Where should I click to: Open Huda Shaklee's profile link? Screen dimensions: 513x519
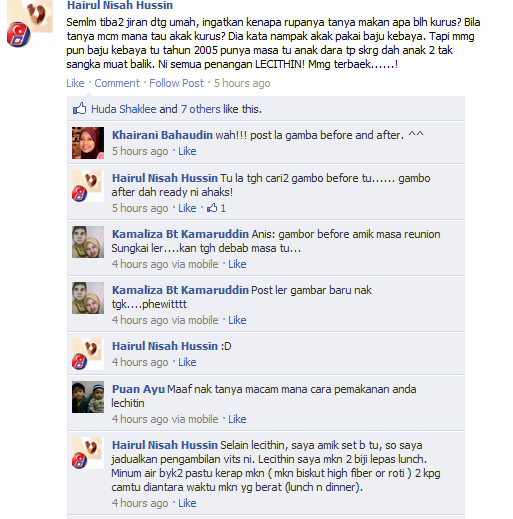[x=124, y=109]
